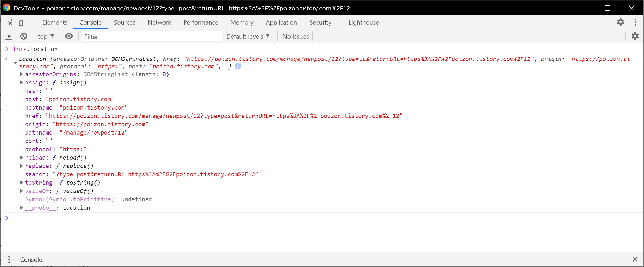Image resolution: width=644 pixels, height=267 pixels.
Task: Activate the inspect element picker icon
Action: [x=9, y=22]
